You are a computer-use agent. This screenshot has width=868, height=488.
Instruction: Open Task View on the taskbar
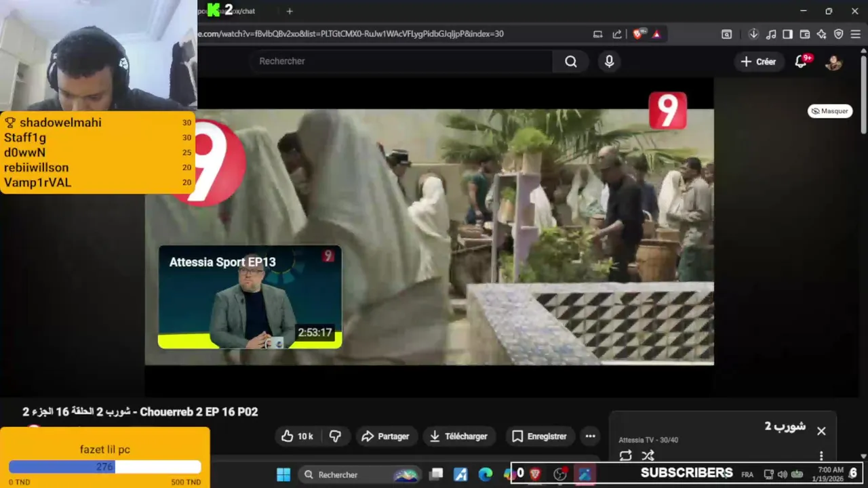(436, 474)
